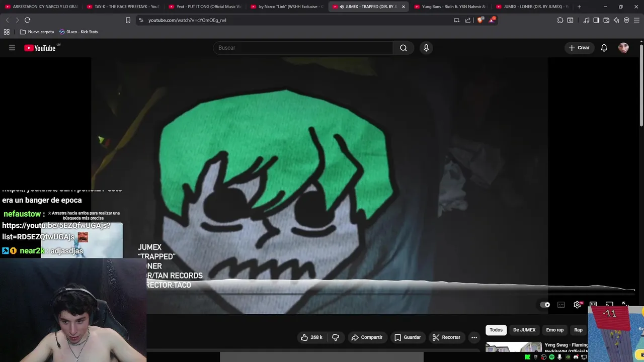
Task: Reload the page
Action: pos(27,20)
